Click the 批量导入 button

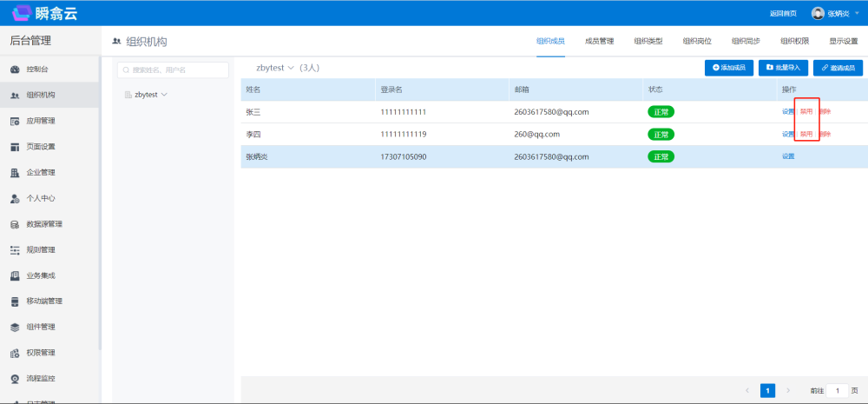pos(783,68)
